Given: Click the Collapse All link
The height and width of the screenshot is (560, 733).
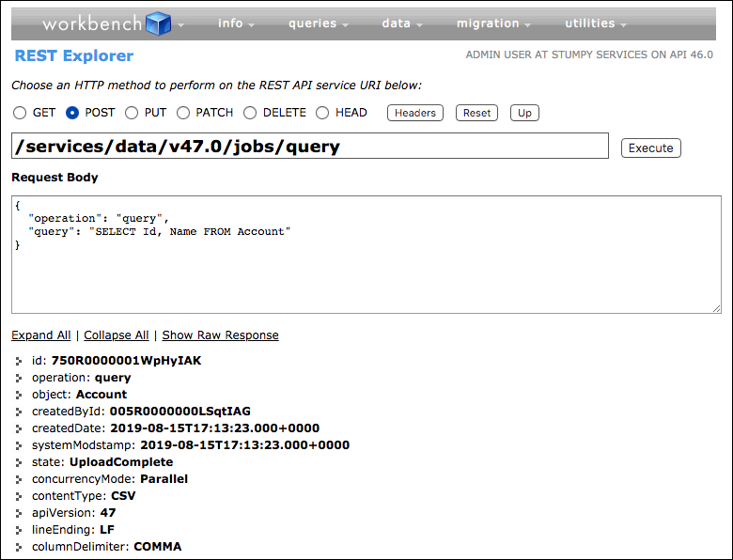Looking at the screenshot, I should (x=117, y=335).
